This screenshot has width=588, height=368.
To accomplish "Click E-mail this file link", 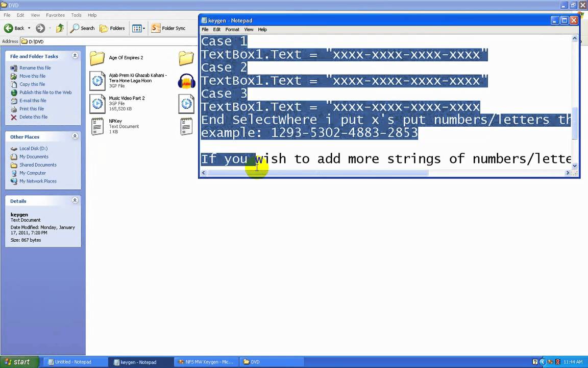I will [33, 101].
